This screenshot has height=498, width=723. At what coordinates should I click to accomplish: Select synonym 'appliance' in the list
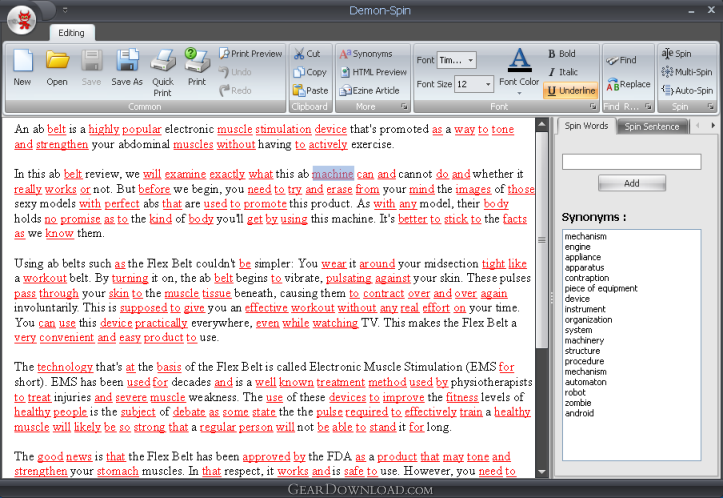pos(583,257)
